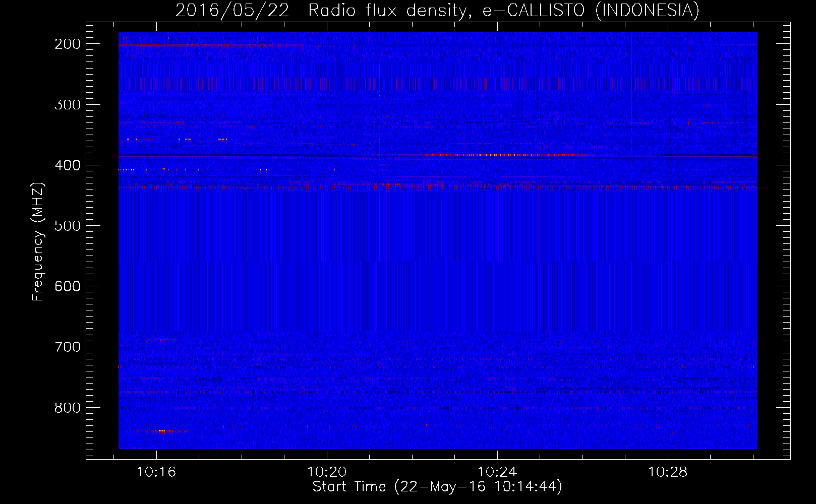This screenshot has height=504, width=816.
Task: Click the plot title 'Radio flux density, e-CALLISTO (INDONESIA)'
Action: coord(504,10)
